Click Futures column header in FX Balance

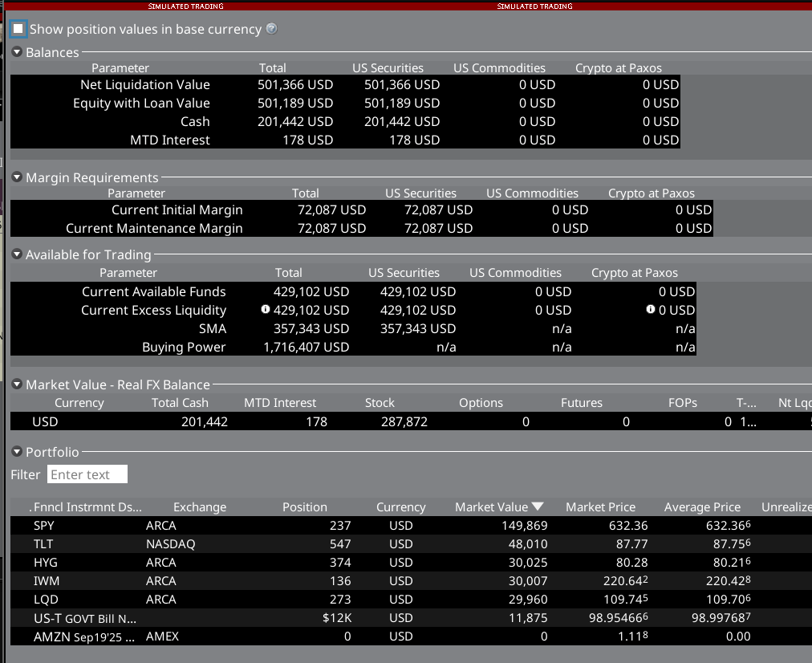click(582, 403)
